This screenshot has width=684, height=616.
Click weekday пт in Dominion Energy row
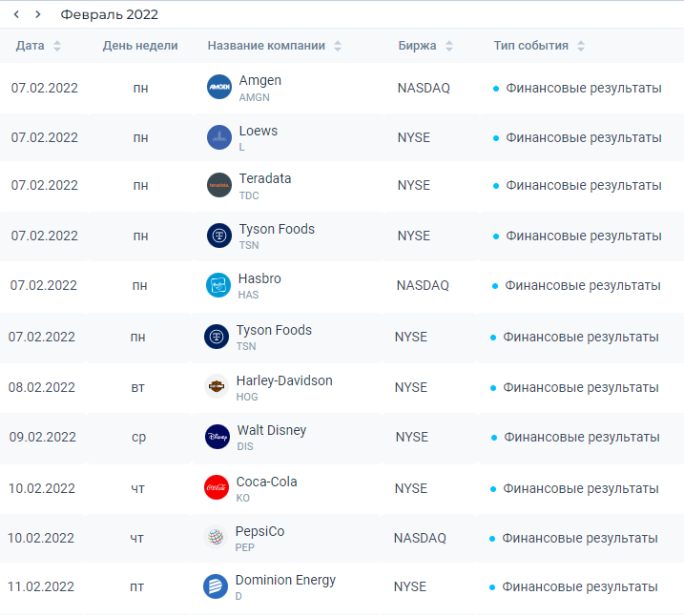[137, 587]
